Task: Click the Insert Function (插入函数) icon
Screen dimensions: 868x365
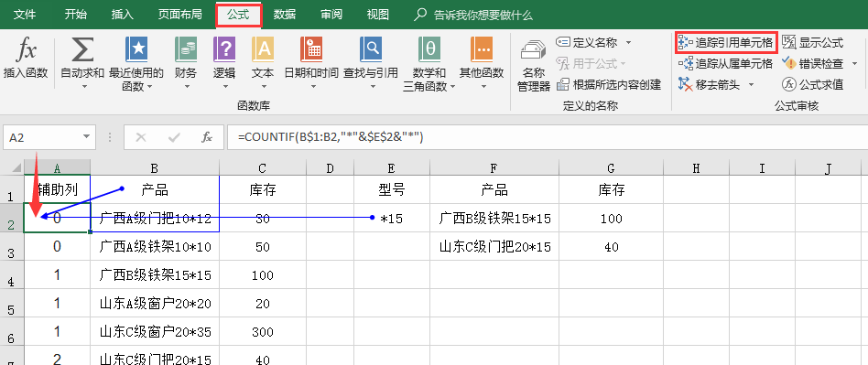Action: 26,49
